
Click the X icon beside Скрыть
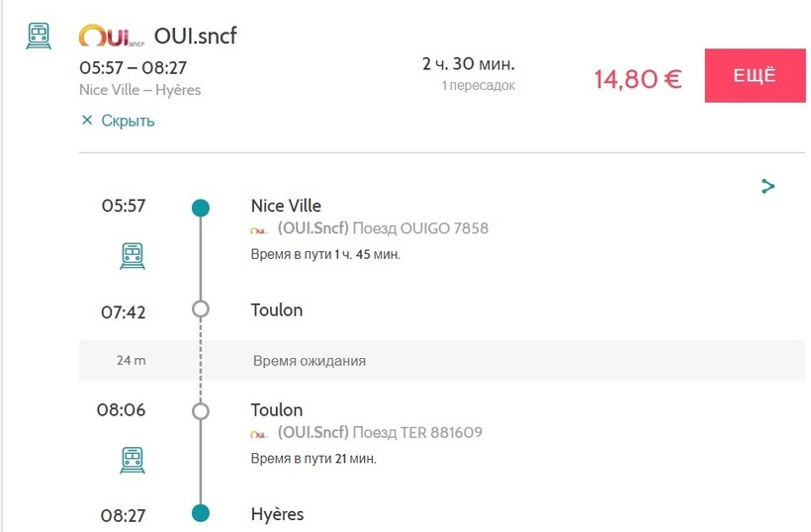click(x=87, y=120)
